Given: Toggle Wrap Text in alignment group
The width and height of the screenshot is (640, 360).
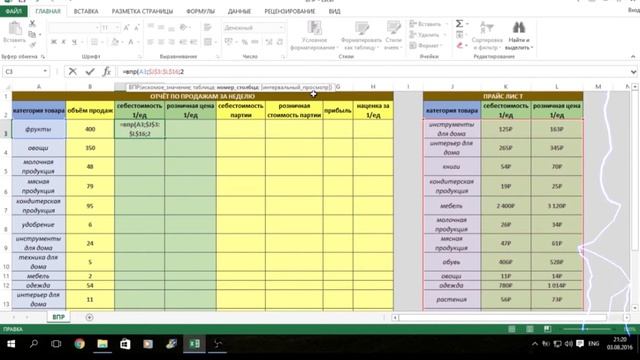Looking at the screenshot, I should tap(207, 28).
